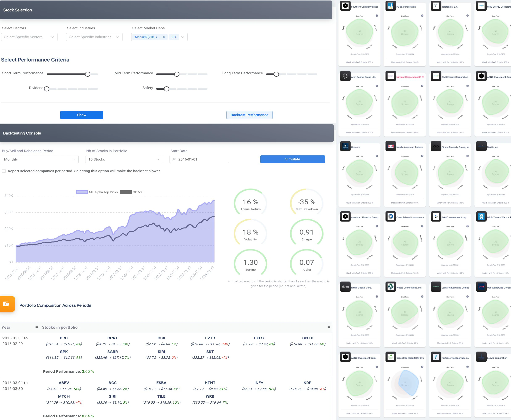Click the Stock Selection section header
Viewport: 511px width, 420px height.
(17, 10)
